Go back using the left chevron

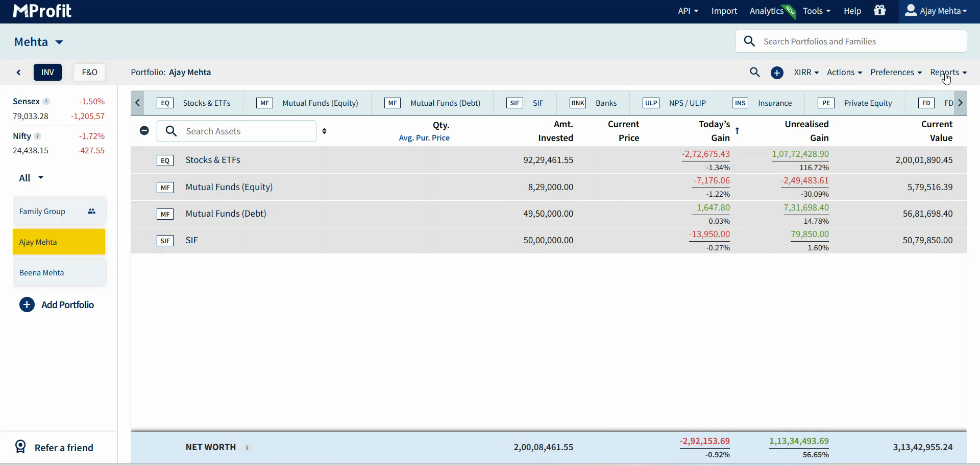19,73
